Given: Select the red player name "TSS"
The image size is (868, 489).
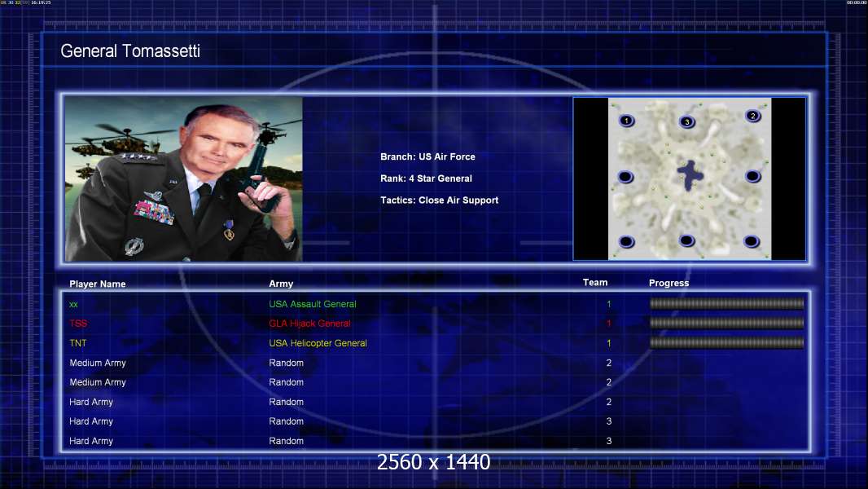Looking at the screenshot, I should 78,324.
